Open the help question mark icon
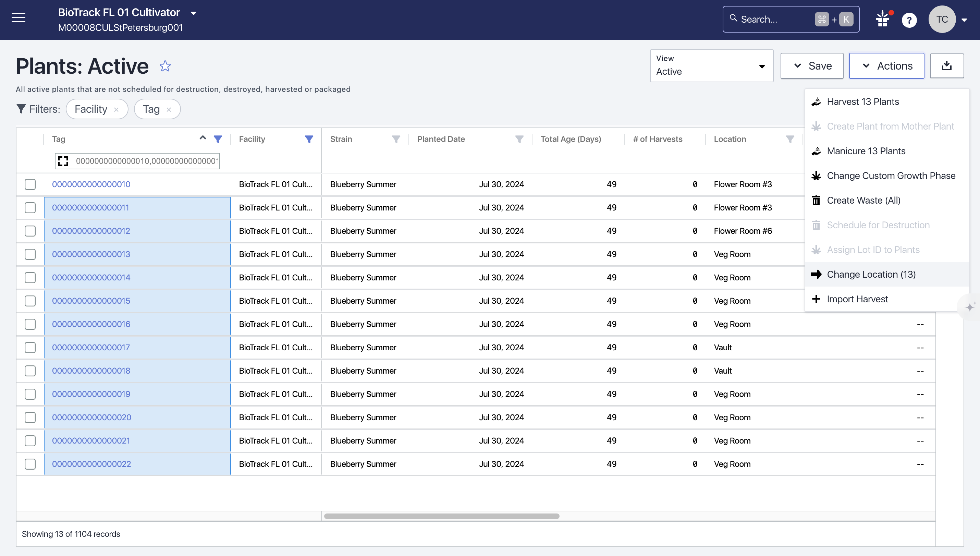980x556 pixels. [909, 20]
